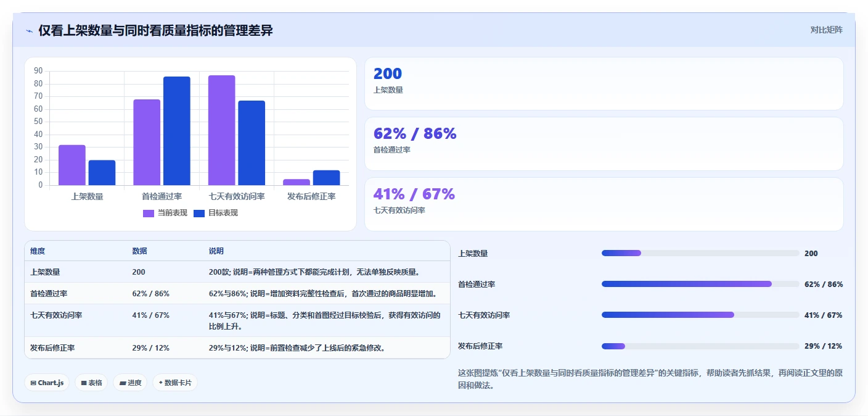Click the 发布后修正率 x-axis label on chart
This screenshot has width=868, height=416.
(311, 196)
